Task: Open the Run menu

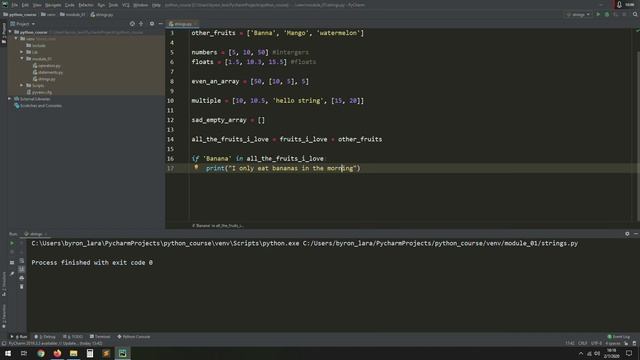Action: coord(101,5)
